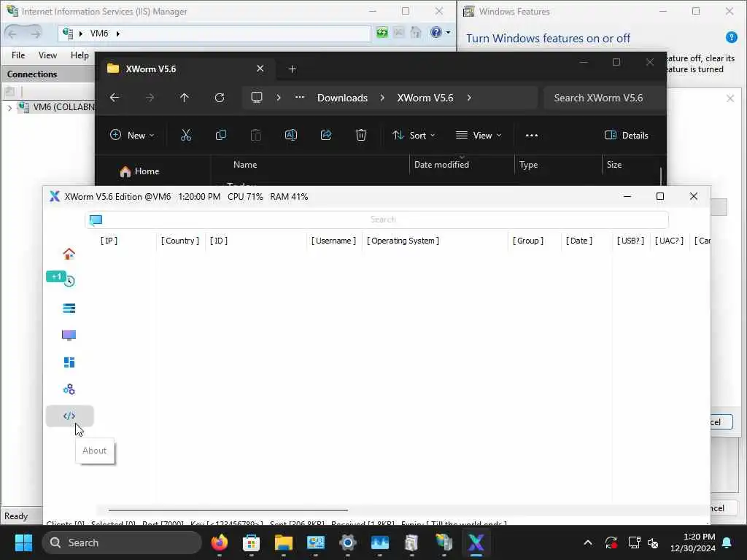The width and height of the screenshot is (747, 560).
Task: Click the [ Operating System ] column header
Action: pos(403,241)
